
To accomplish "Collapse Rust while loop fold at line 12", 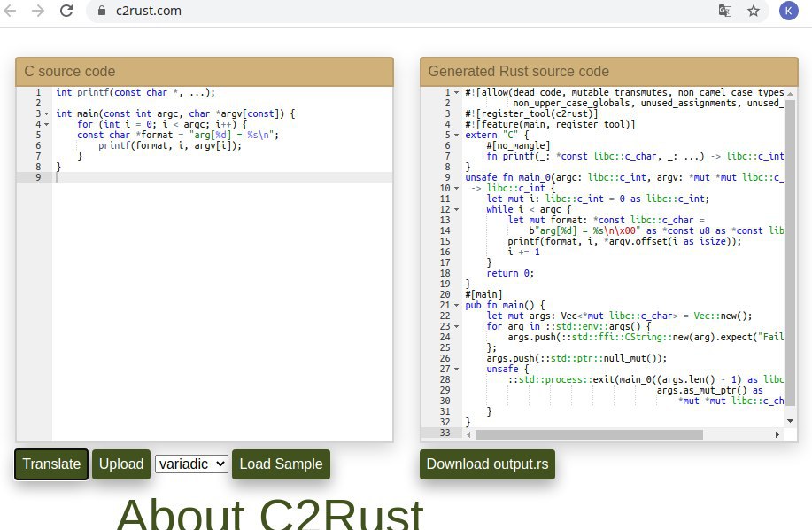I will (456, 209).
